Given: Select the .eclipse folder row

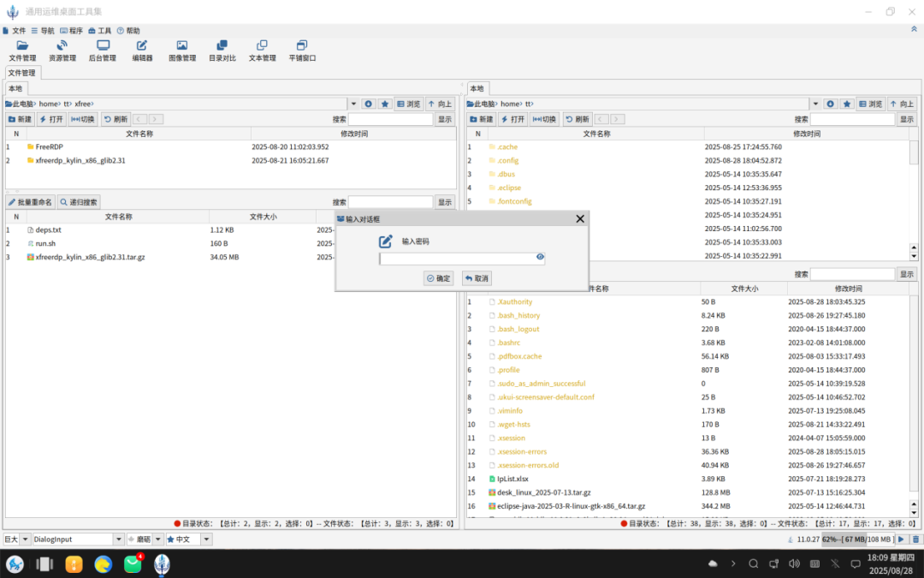Looking at the screenshot, I should click(688, 188).
